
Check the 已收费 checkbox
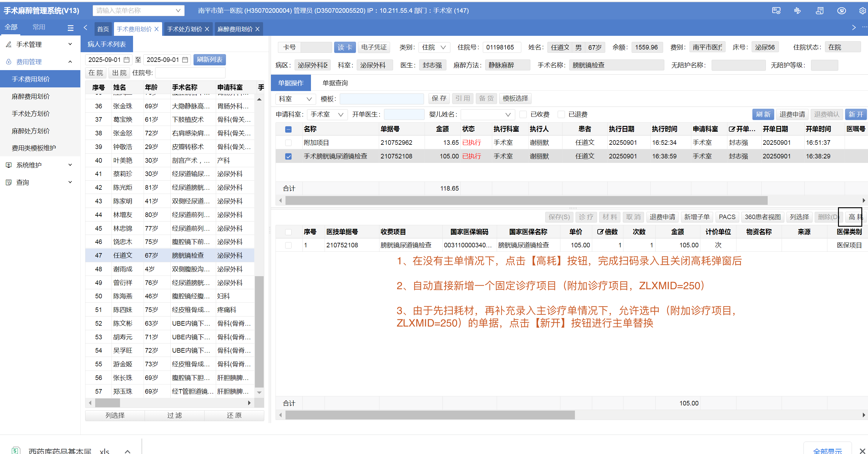(x=523, y=115)
